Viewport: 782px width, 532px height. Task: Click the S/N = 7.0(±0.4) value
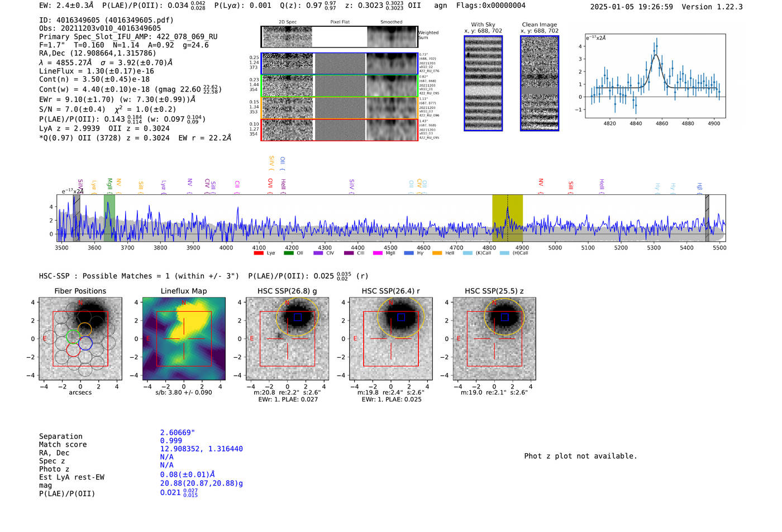(72, 109)
